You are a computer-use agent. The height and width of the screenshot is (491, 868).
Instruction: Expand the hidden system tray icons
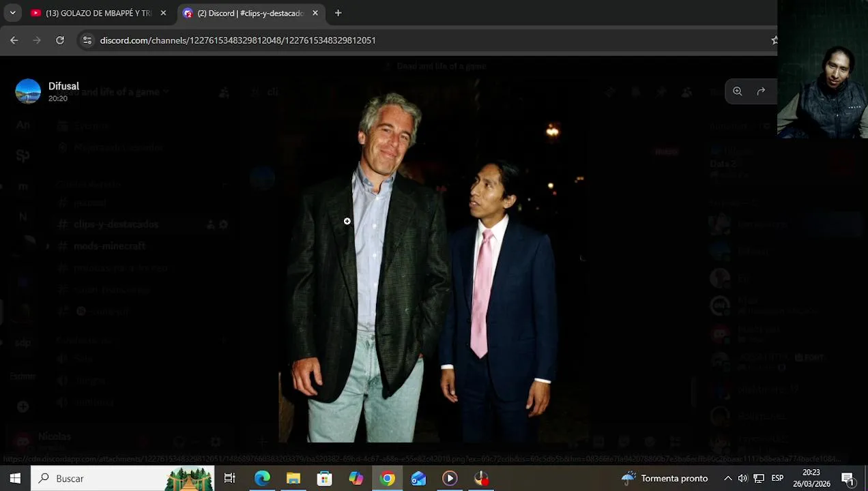click(727, 478)
